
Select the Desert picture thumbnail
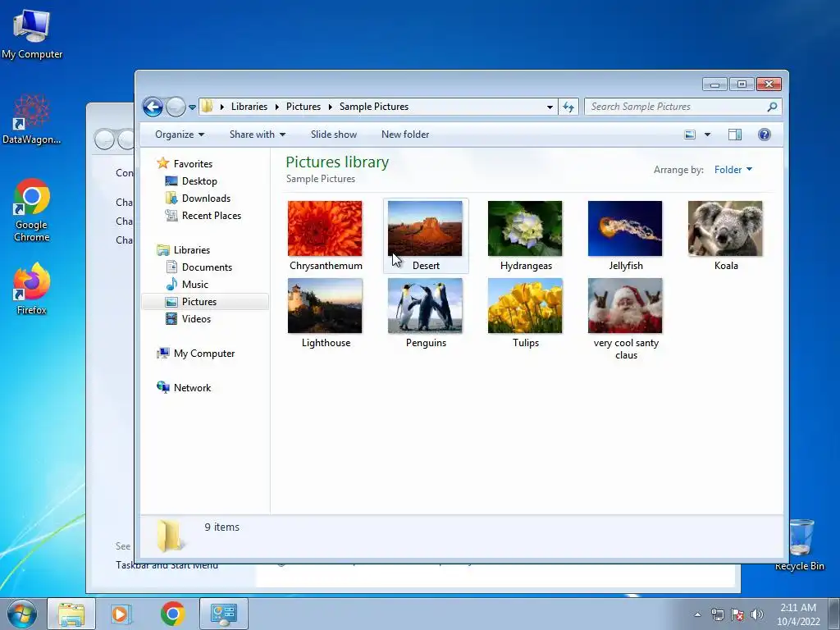[x=425, y=229]
